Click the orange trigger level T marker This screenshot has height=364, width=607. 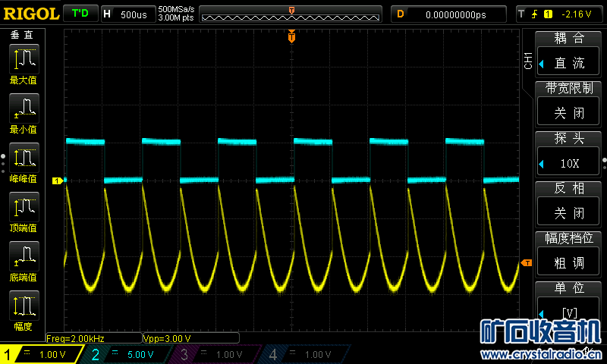point(527,263)
